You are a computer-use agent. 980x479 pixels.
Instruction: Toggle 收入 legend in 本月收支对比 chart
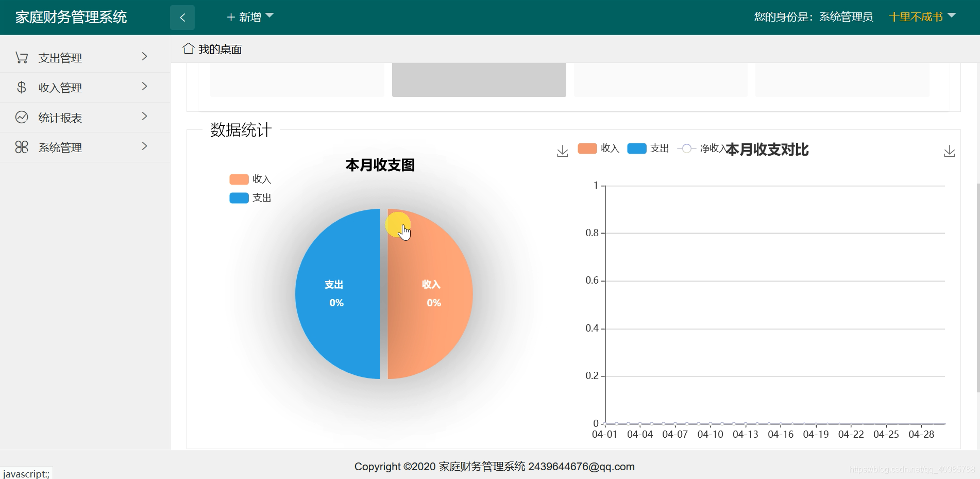pos(599,148)
